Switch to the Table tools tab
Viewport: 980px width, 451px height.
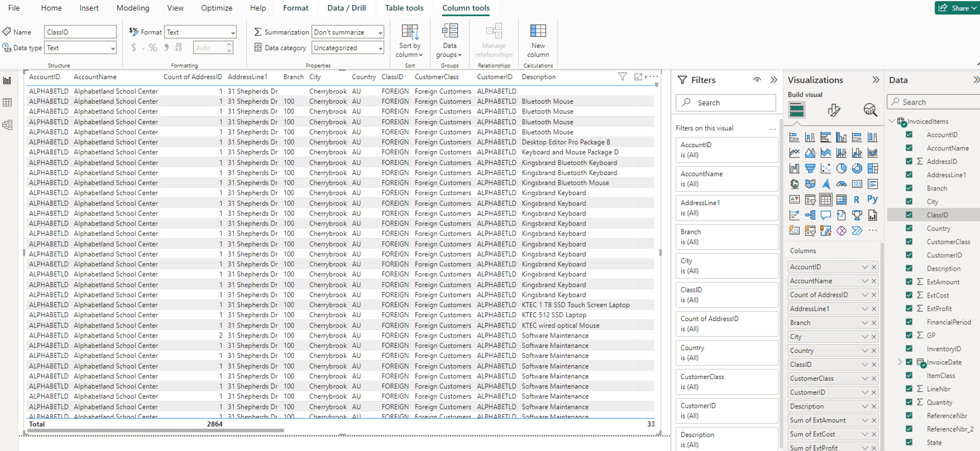tap(404, 8)
